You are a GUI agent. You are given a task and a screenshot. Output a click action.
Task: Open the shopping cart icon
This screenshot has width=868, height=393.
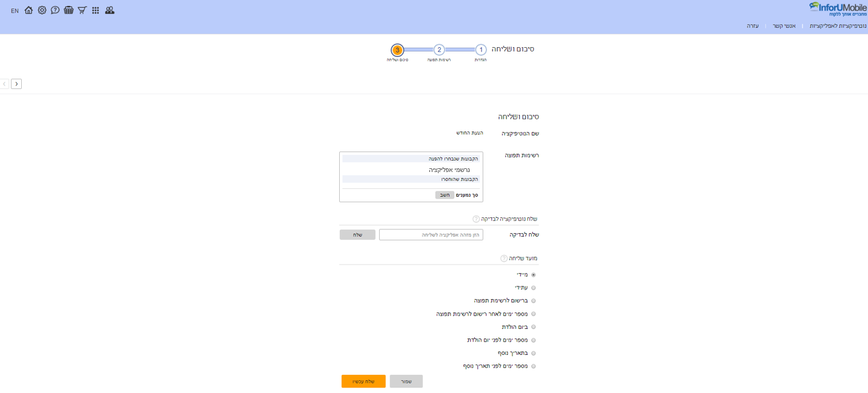tap(82, 10)
